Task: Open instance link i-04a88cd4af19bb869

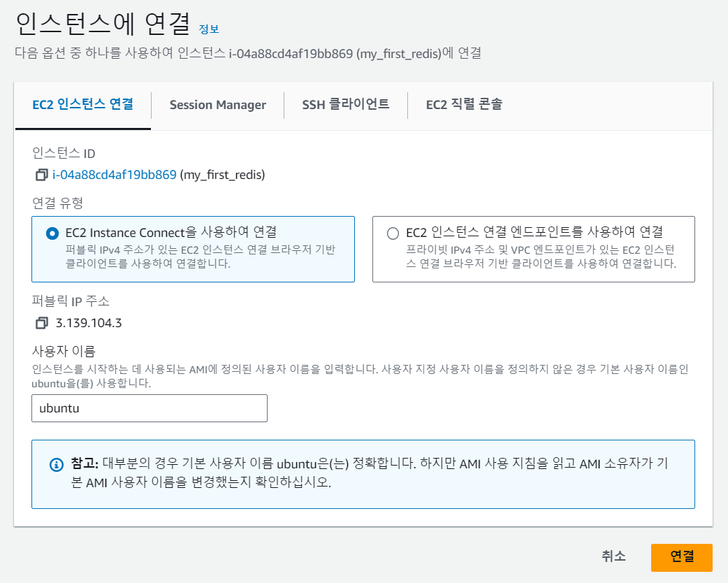Action: tap(114, 175)
